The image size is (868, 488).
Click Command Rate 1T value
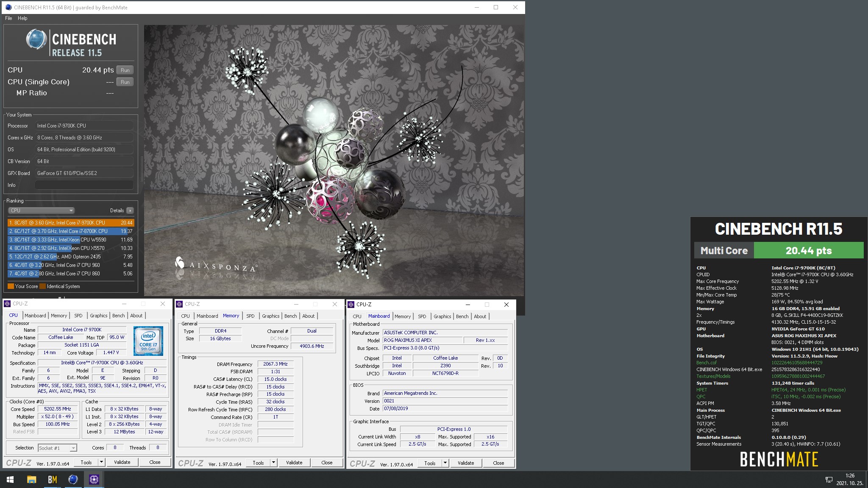(275, 417)
